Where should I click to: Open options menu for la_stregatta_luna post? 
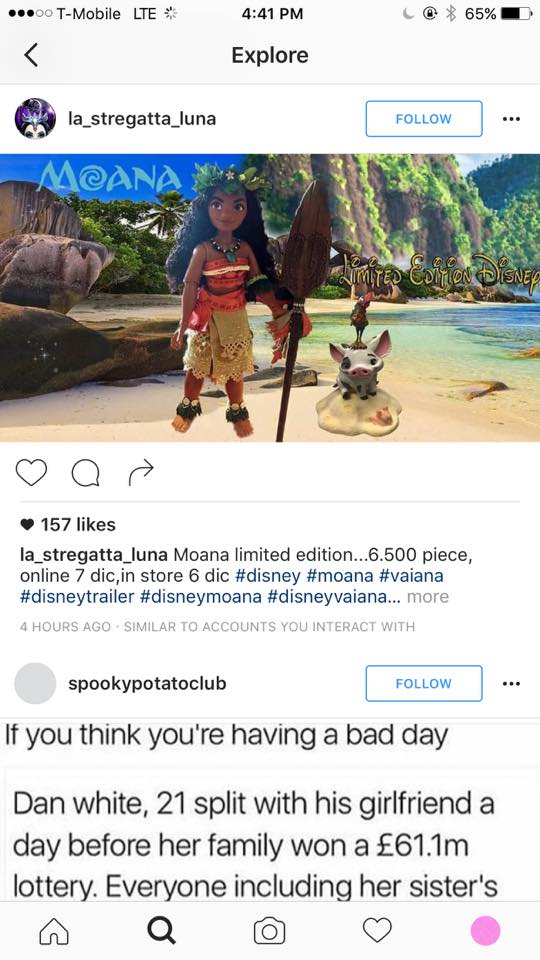pos(511,119)
